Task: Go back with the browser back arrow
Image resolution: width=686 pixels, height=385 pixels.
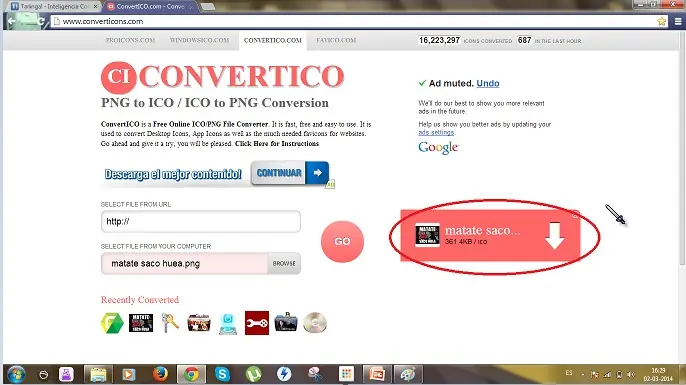Action: 12,21
